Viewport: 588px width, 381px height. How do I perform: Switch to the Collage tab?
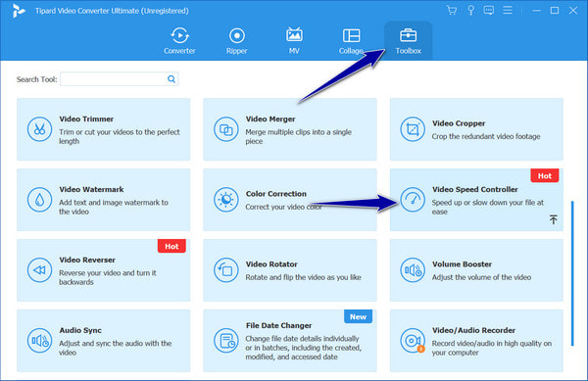pos(351,41)
